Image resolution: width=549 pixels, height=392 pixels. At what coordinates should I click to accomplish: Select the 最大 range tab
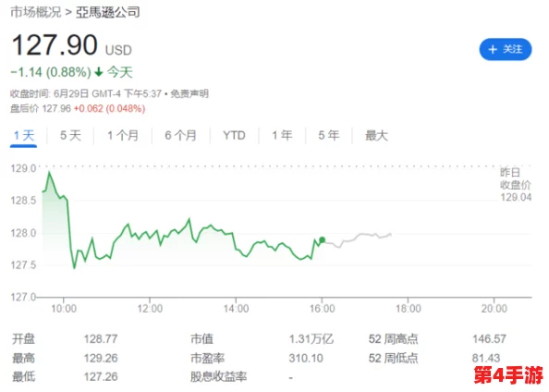(376, 136)
